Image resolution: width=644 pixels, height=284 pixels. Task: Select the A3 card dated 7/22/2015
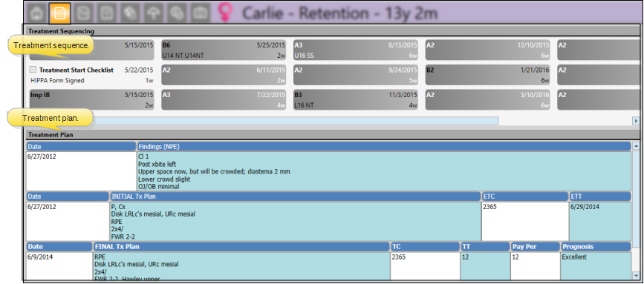click(224, 100)
